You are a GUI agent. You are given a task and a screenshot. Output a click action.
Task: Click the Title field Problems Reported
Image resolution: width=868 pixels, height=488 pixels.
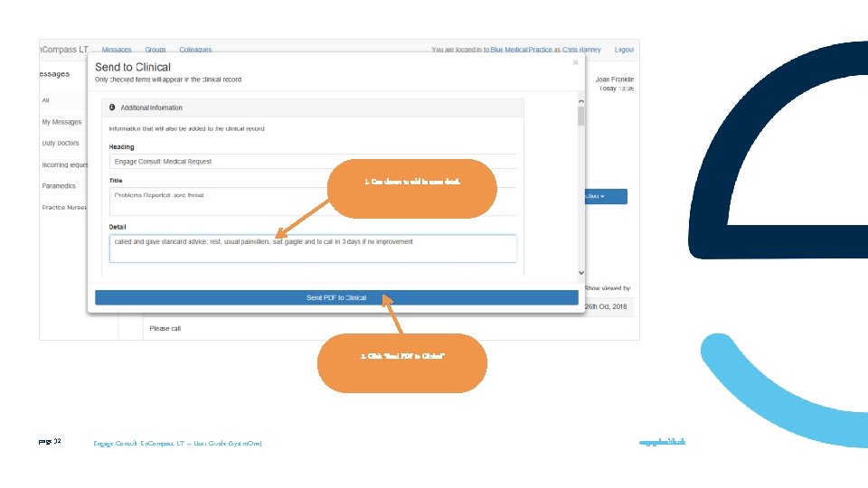tap(313, 202)
